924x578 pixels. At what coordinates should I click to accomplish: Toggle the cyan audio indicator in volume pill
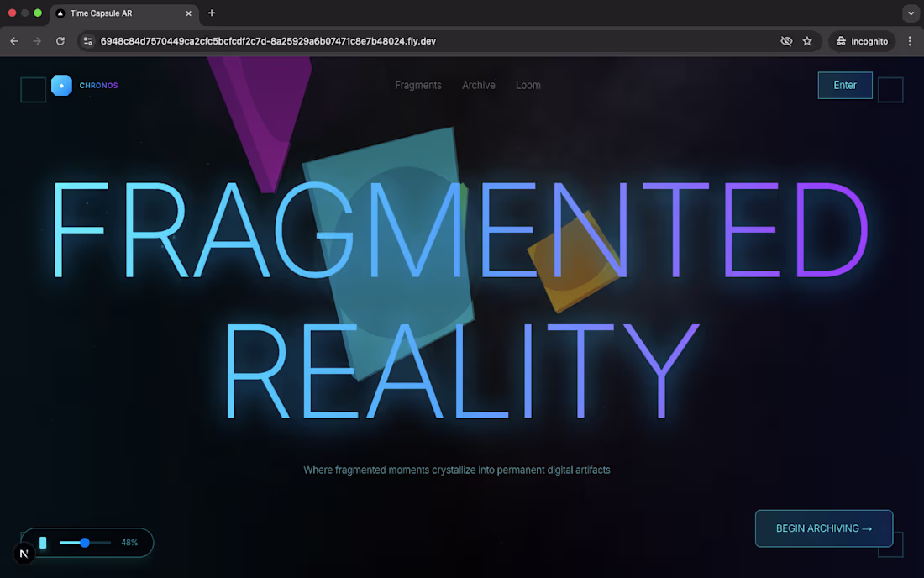(x=43, y=543)
